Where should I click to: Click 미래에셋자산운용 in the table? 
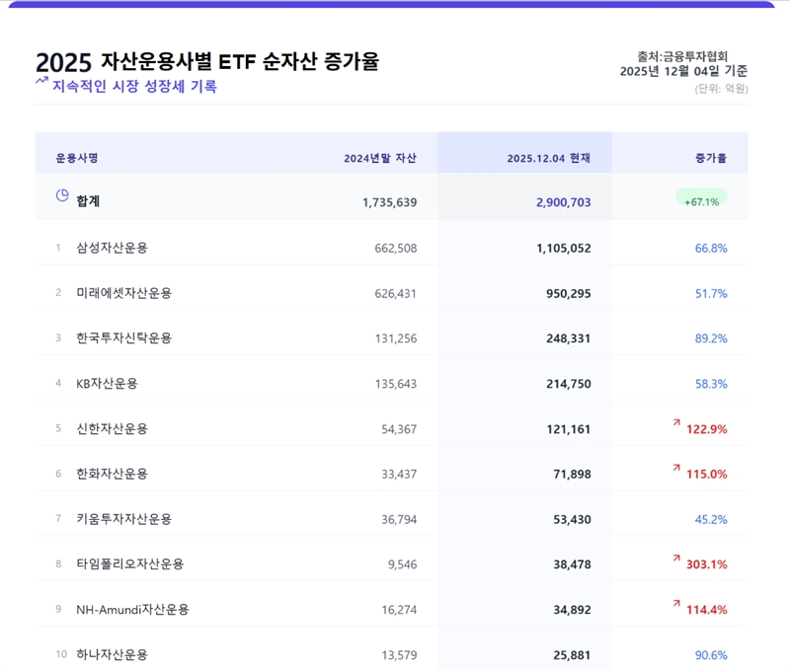pos(123,293)
